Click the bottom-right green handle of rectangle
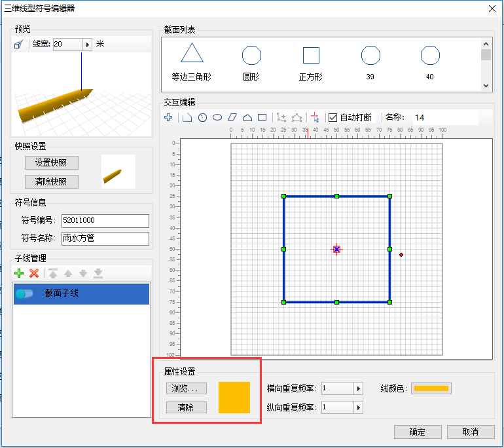Image resolution: width=504 pixels, height=448 pixels. 390,303
